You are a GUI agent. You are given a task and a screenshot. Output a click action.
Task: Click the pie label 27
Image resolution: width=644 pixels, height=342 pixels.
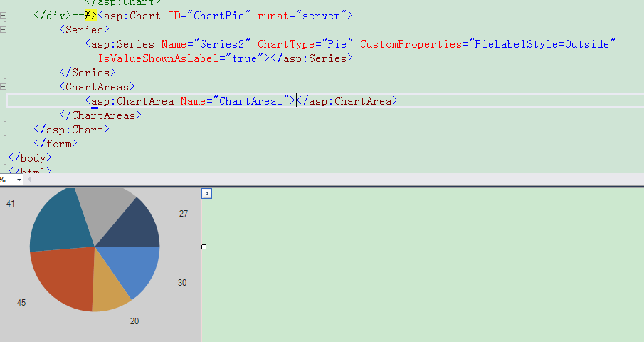coord(184,213)
